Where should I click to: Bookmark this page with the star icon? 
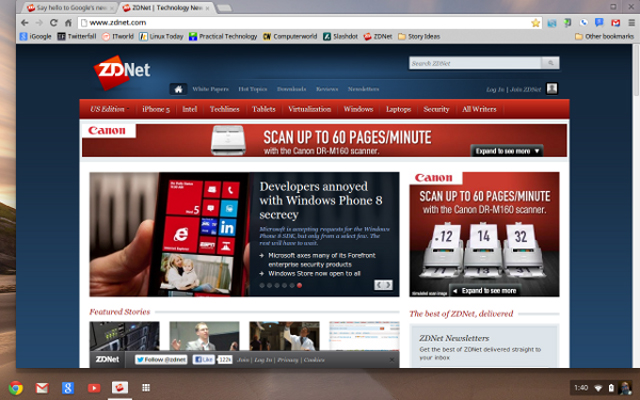click(x=536, y=23)
